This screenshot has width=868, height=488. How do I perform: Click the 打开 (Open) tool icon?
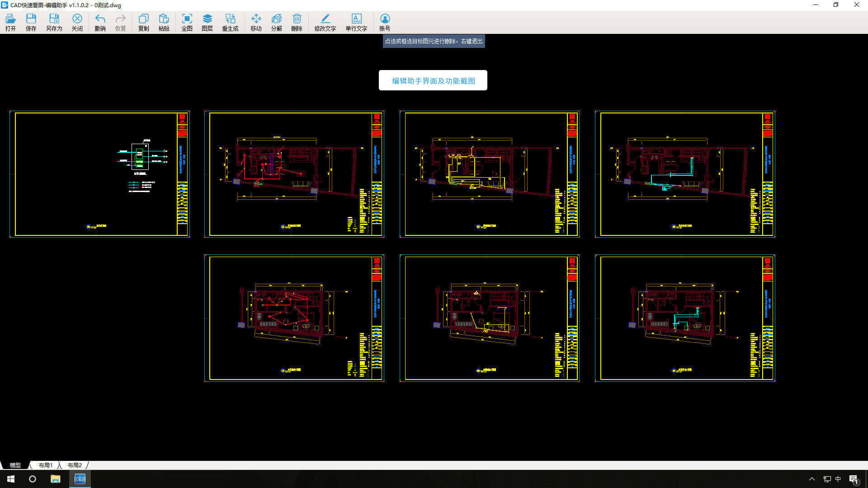click(x=11, y=22)
